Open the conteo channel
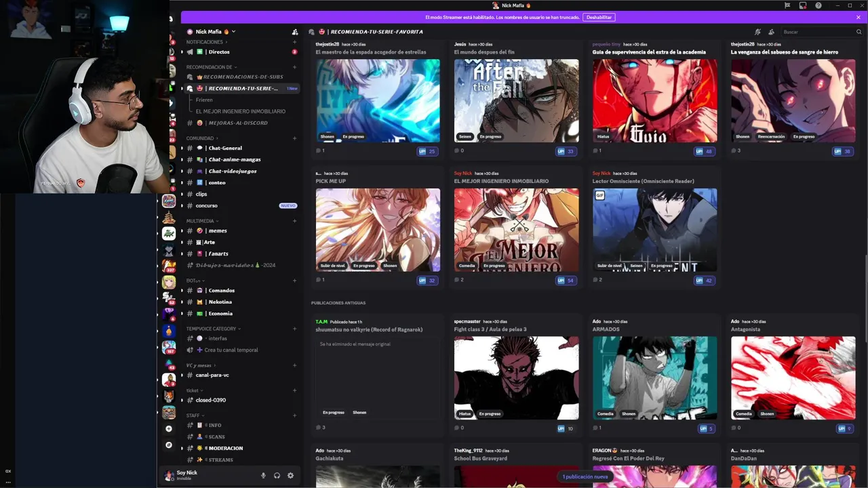The image size is (868, 488). pyautogui.click(x=241, y=182)
